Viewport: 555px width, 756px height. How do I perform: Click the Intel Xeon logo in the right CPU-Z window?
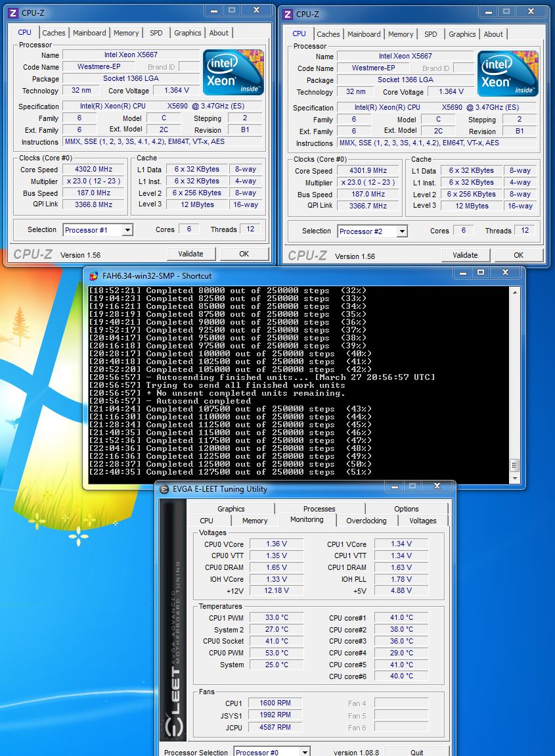click(x=508, y=73)
